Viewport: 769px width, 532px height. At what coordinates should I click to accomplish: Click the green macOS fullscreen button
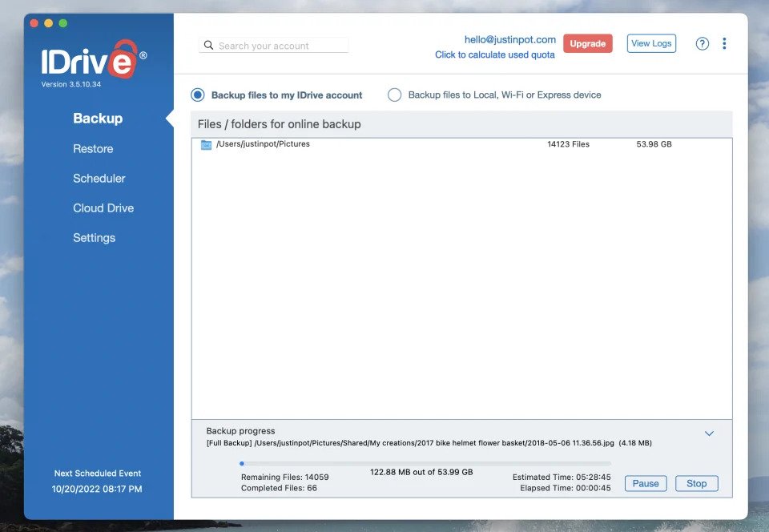[x=63, y=23]
